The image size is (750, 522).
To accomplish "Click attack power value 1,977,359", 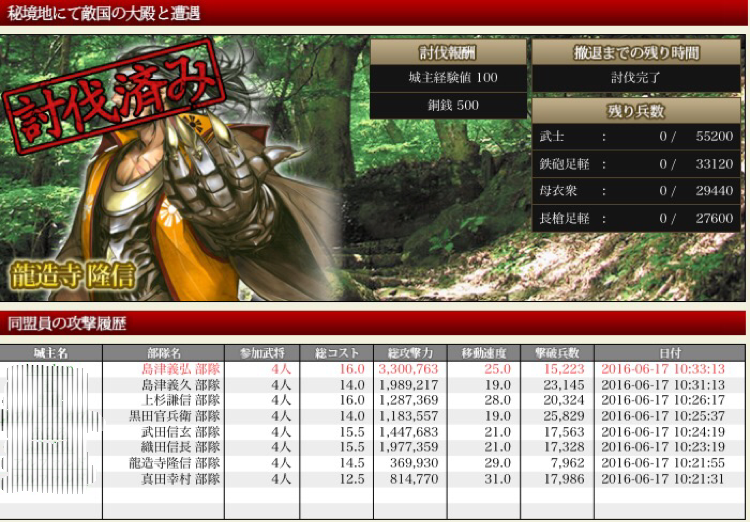I will click(408, 447).
